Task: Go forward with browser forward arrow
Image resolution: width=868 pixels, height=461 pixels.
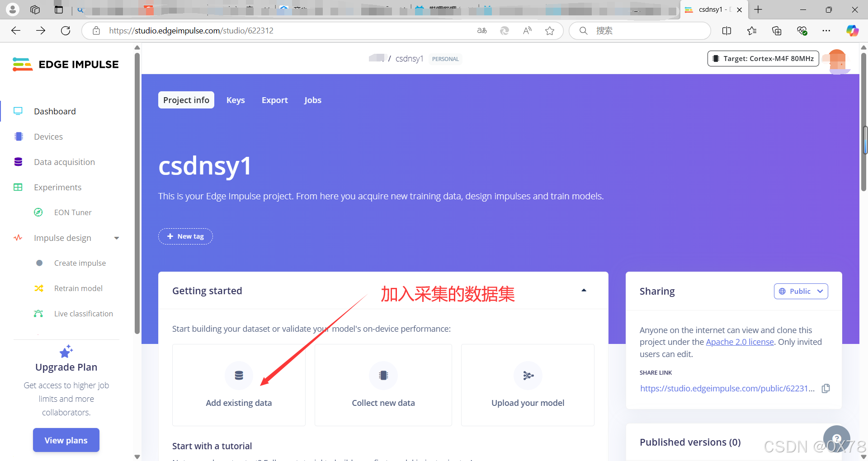Action: pyautogui.click(x=41, y=31)
